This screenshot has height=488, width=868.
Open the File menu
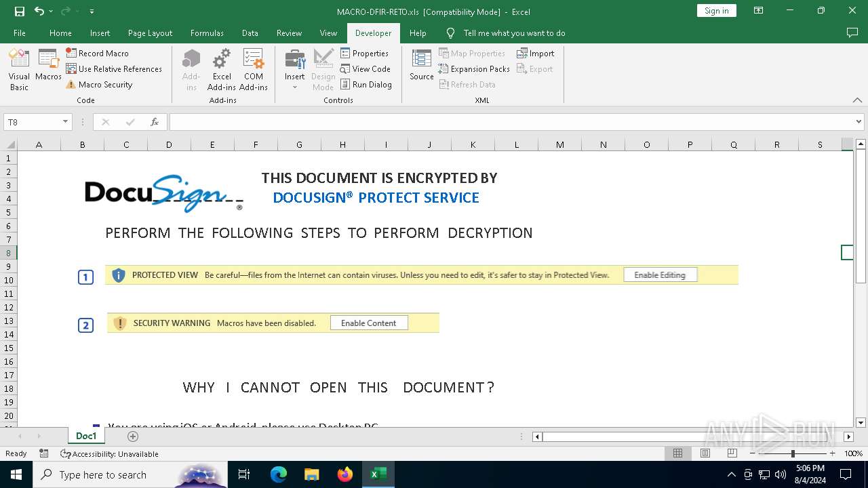20,33
